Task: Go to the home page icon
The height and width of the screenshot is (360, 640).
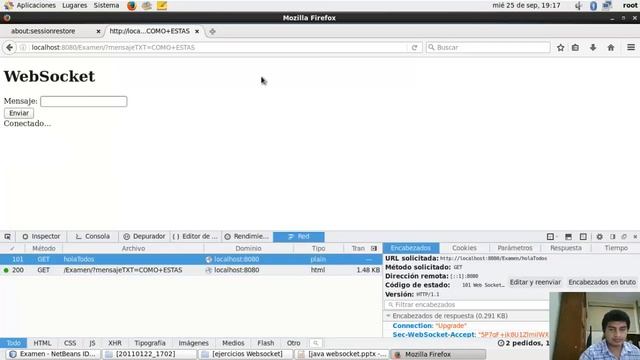Action: [611, 47]
